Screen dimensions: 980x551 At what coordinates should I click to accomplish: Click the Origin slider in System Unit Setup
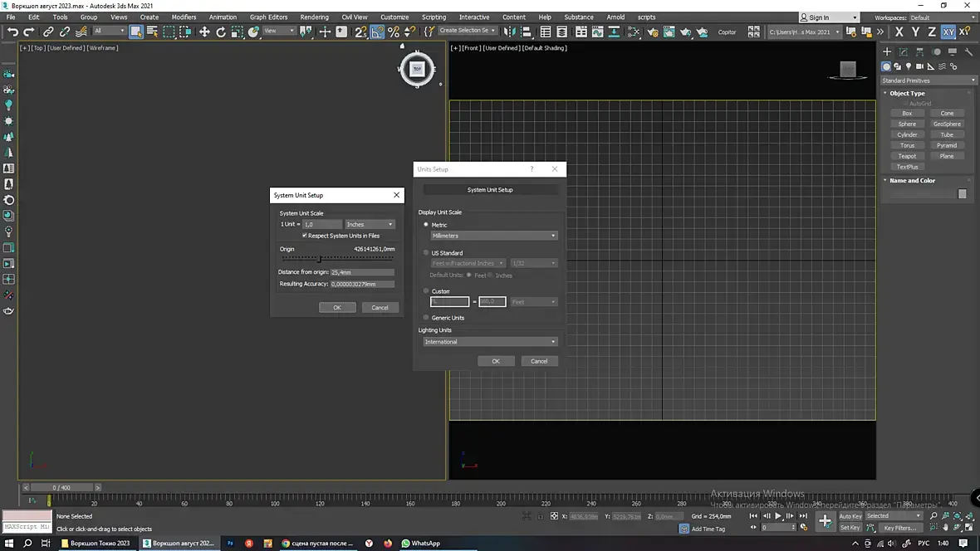(320, 259)
